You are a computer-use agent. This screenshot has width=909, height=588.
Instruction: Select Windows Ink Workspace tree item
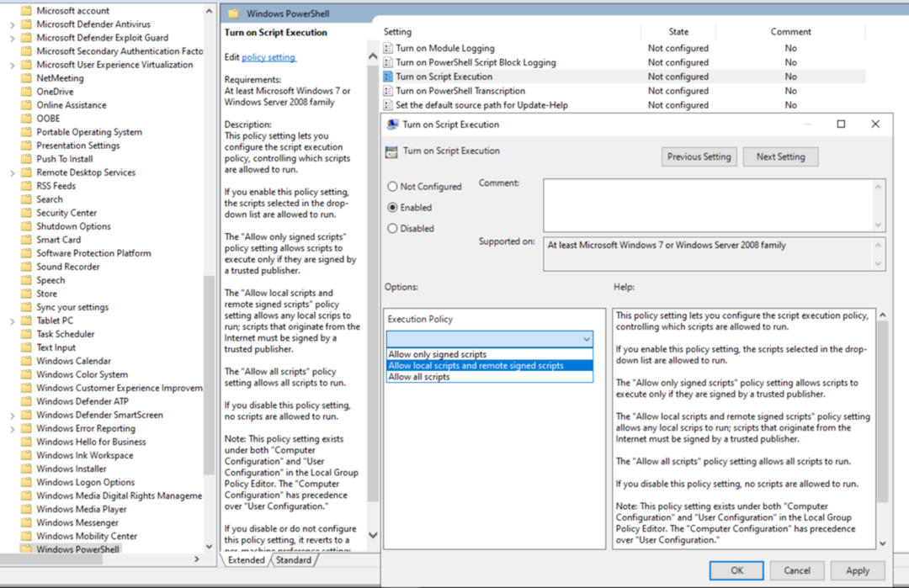[x=85, y=455]
